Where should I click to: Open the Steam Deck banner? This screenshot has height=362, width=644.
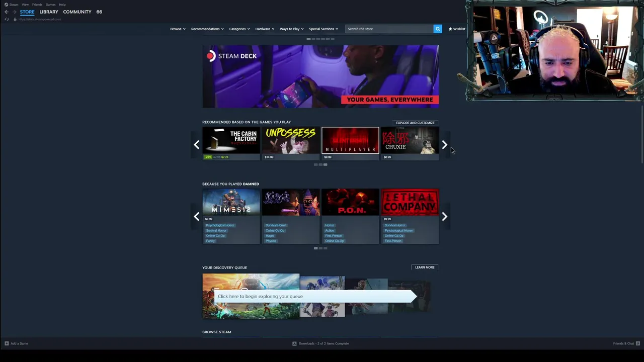click(320, 76)
